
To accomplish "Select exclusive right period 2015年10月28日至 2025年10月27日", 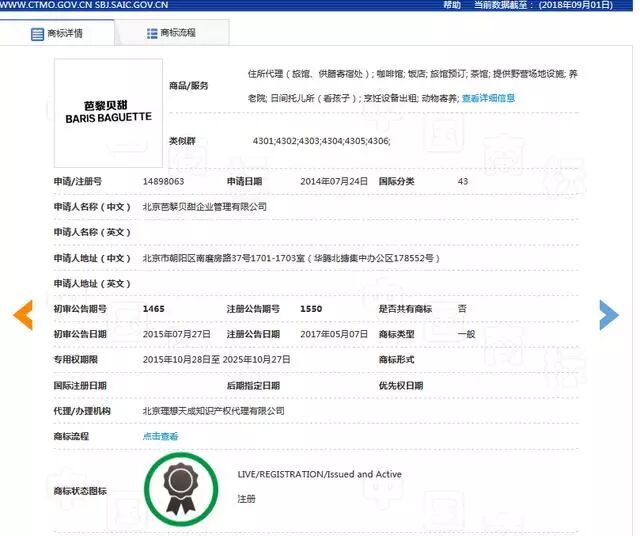I will click(216, 360).
